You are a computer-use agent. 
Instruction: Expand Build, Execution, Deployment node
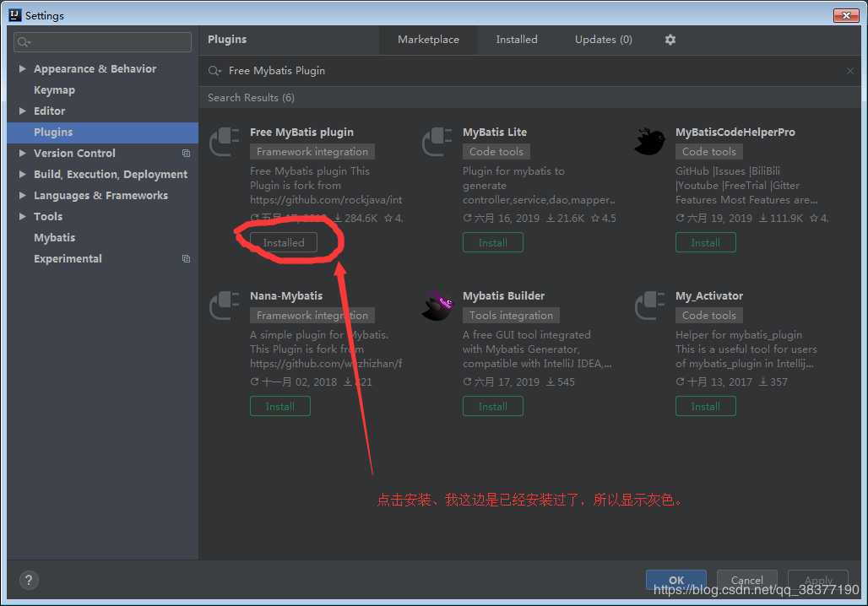coord(22,174)
